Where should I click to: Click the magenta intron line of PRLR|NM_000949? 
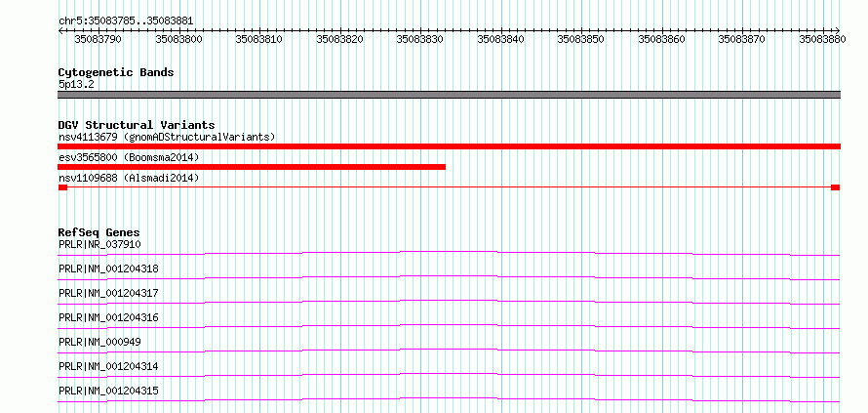click(449, 350)
